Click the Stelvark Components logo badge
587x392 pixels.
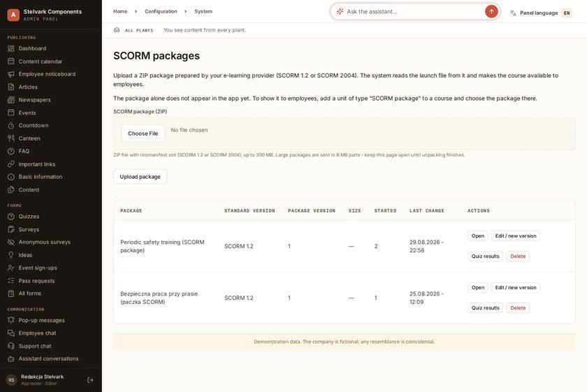pyautogui.click(x=13, y=15)
